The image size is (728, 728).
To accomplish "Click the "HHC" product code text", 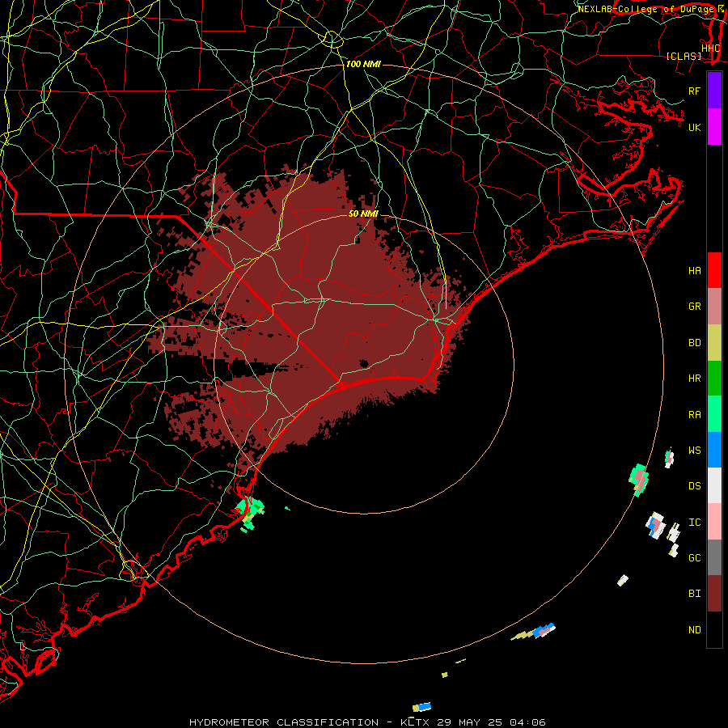I will click(x=711, y=49).
